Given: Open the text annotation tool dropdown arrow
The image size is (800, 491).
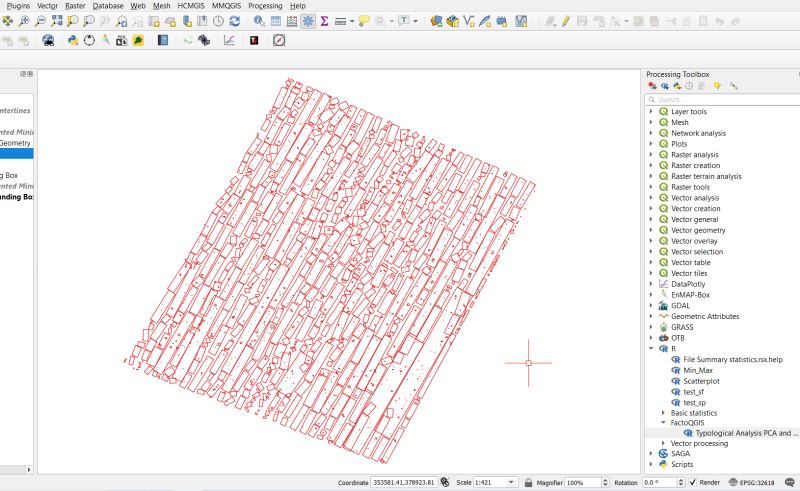Looking at the screenshot, I should click(x=415, y=21).
